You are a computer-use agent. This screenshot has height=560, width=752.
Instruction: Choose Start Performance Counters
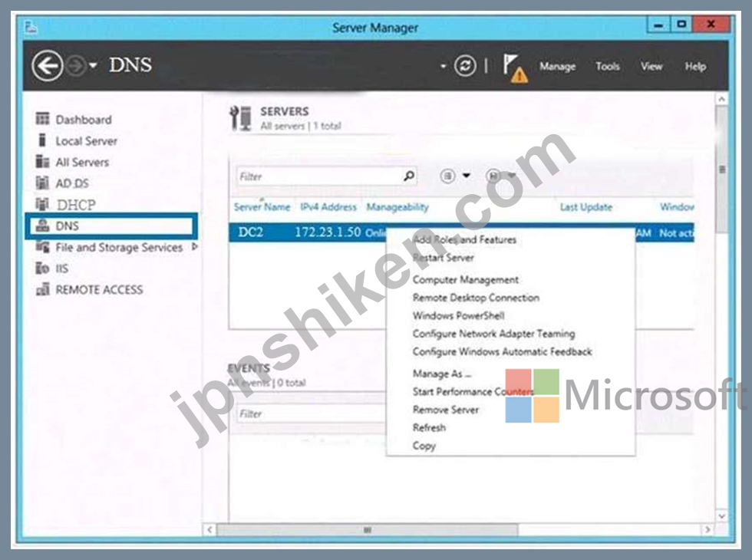[x=473, y=392]
